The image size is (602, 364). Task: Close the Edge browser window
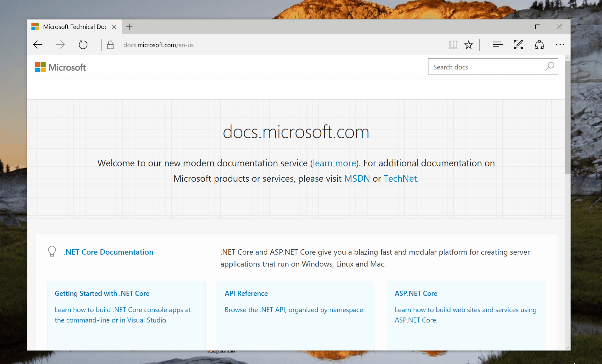click(x=559, y=27)
